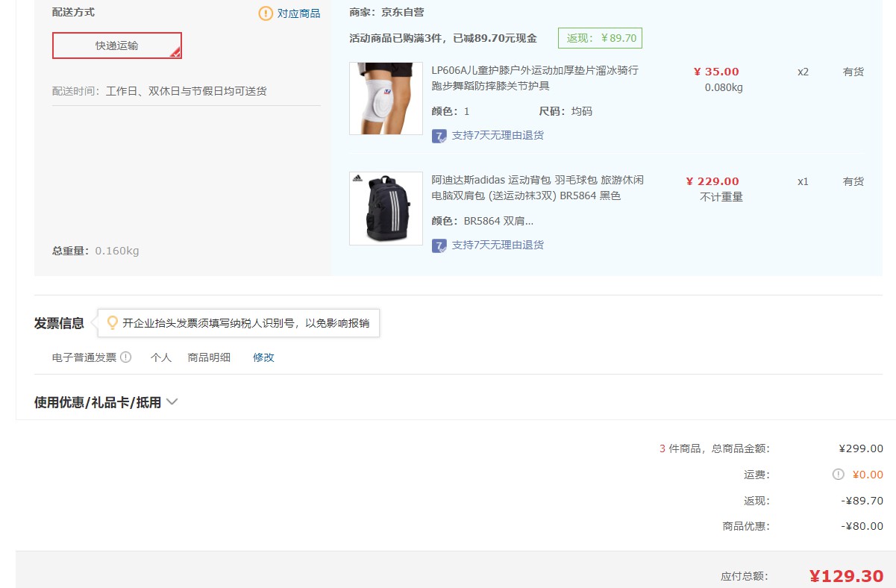Open the LP606A儿童护膝 product title
This screenshot has width=896, height=588.
535,78
